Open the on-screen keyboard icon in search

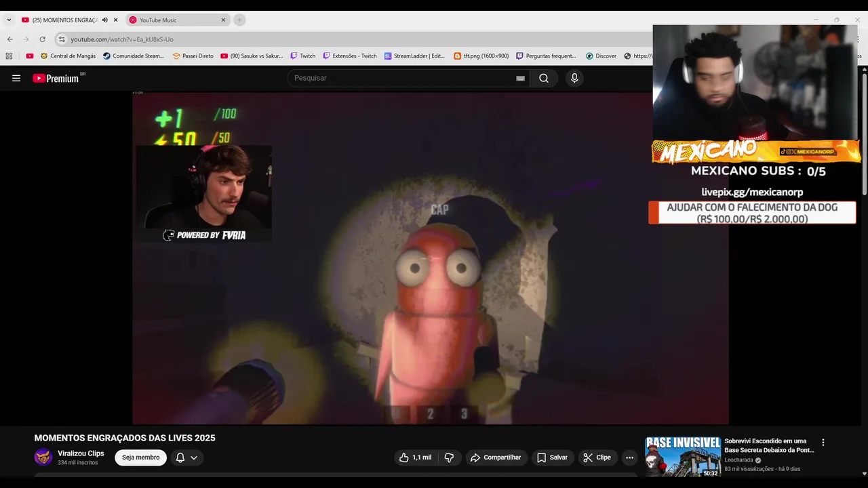520,78
